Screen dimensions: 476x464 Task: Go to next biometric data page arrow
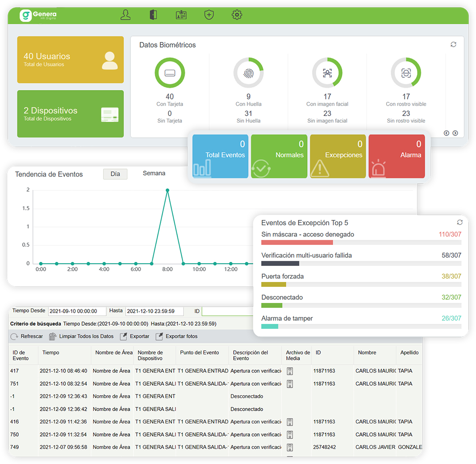pyautogui.click(x=455, y=133)
